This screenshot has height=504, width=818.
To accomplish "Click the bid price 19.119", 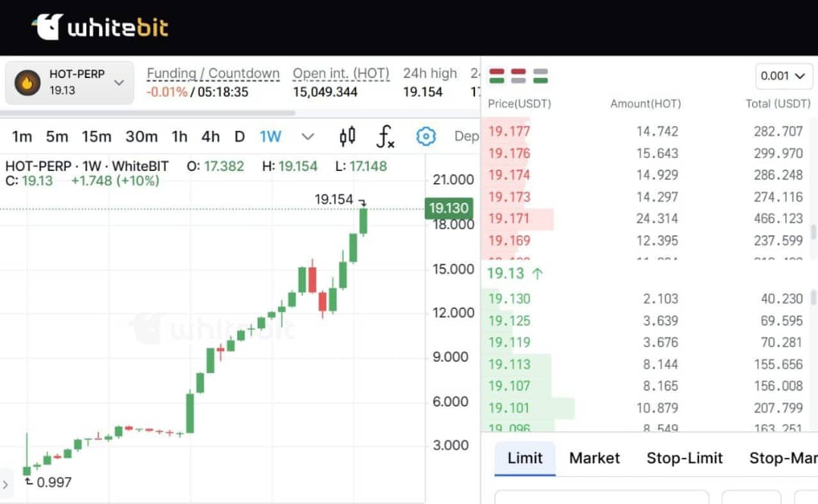I will tap(509, 342).
